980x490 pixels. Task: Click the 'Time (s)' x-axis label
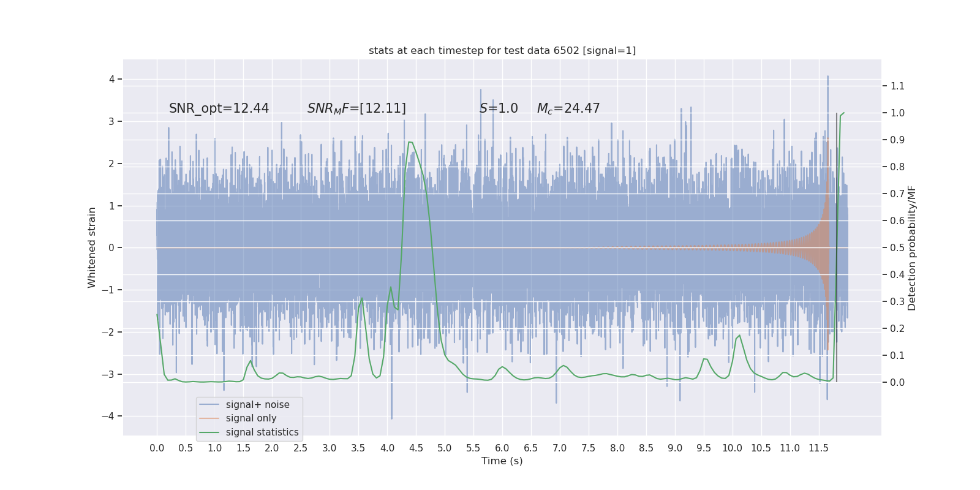502,461
